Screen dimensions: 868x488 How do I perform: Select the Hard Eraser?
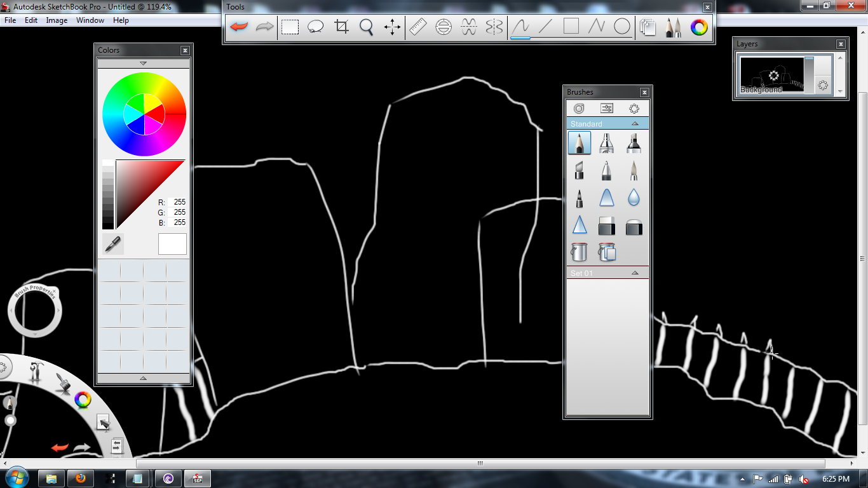tap(607, 226)
